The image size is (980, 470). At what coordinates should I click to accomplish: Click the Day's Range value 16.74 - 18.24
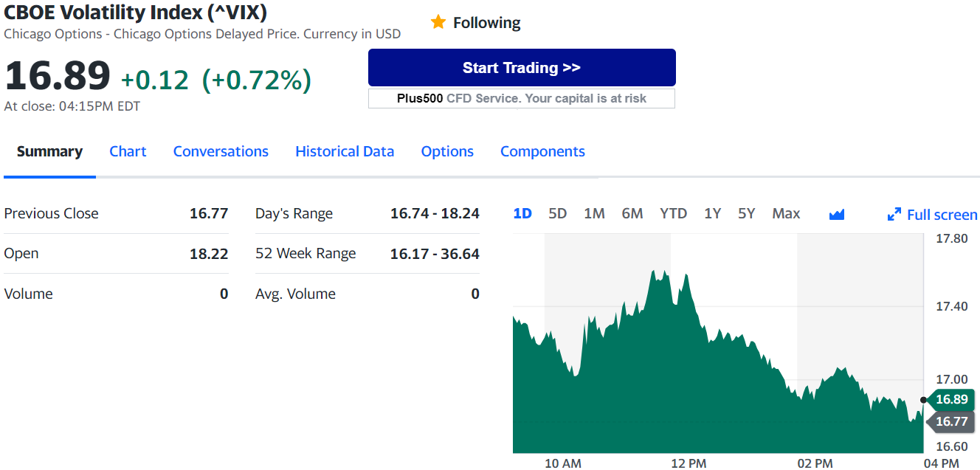435,213
